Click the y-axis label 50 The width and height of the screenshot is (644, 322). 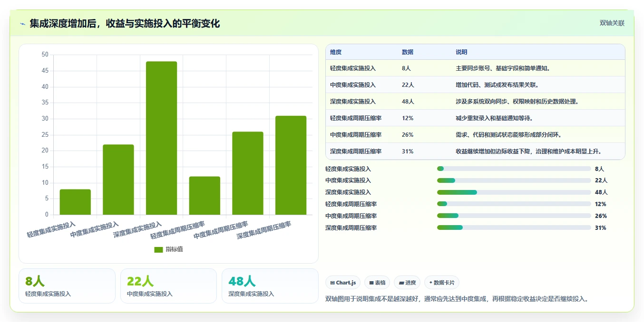[x=45, y=55]
